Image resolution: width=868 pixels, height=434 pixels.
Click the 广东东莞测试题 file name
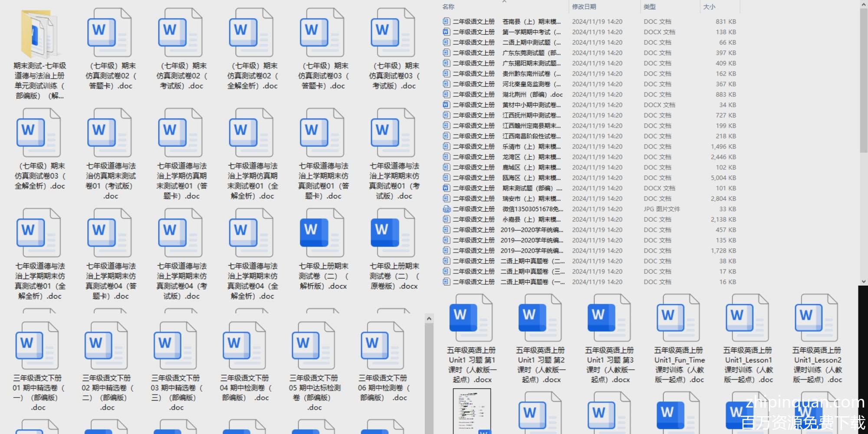tap(532, 53)
